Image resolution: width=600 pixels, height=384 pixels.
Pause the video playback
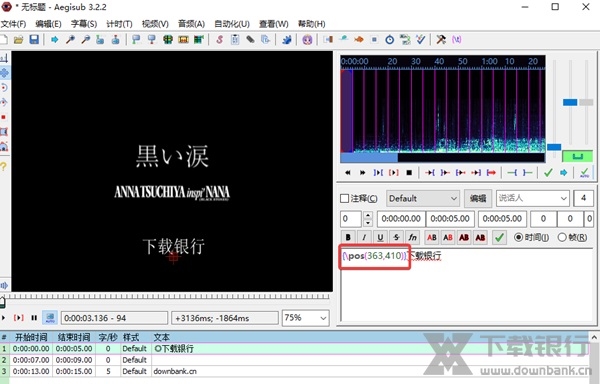tap(34, 317)
